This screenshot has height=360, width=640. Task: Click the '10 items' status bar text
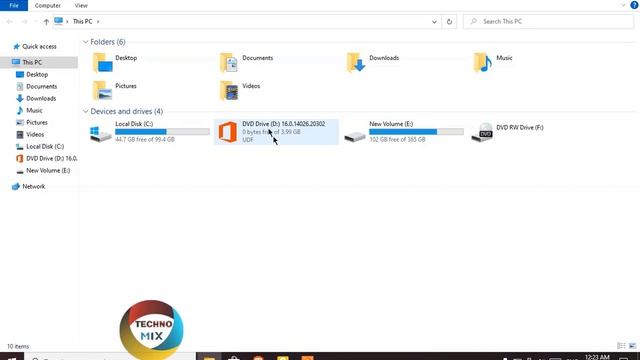point(18,347)
